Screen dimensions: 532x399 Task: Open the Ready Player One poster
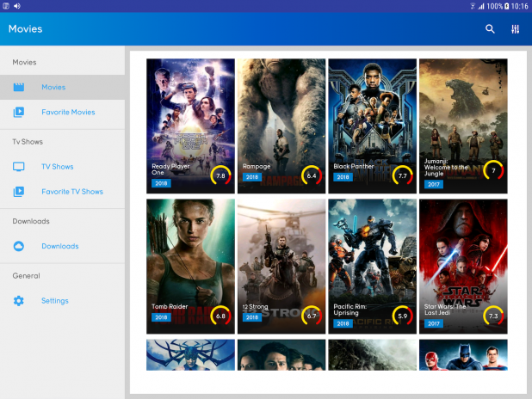[x=190, y=126]
